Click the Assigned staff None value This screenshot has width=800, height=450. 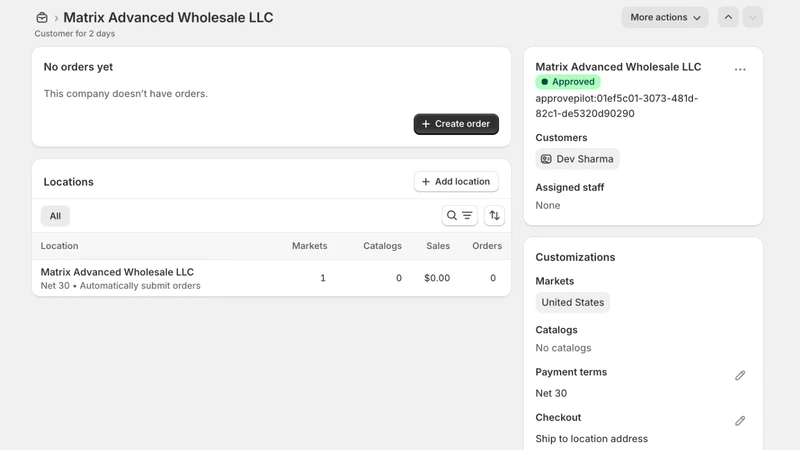click(547, 206)
